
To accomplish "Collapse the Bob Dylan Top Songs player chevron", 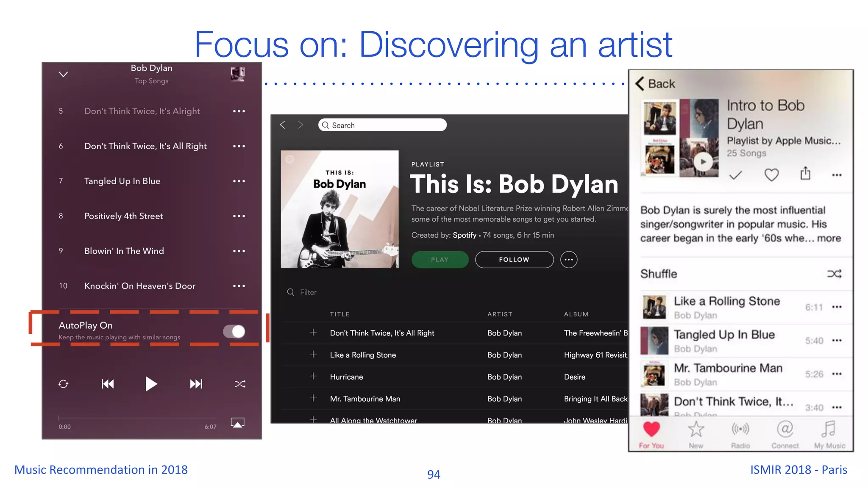I will pos(63,75).
